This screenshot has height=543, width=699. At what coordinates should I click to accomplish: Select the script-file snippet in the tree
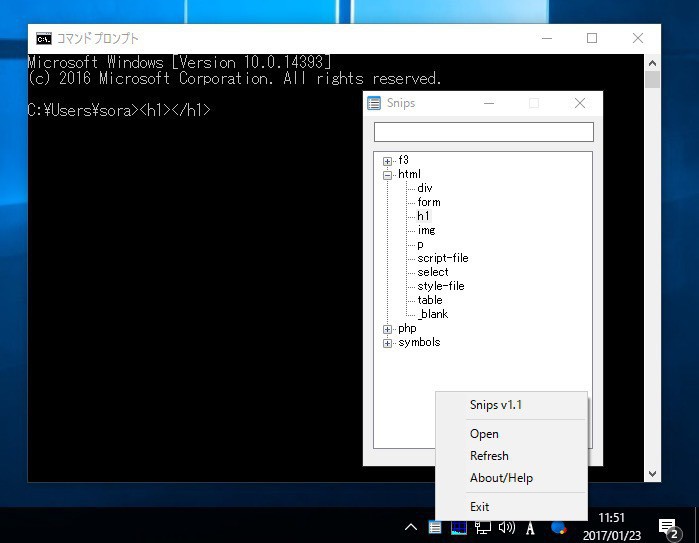coord(442,258)
